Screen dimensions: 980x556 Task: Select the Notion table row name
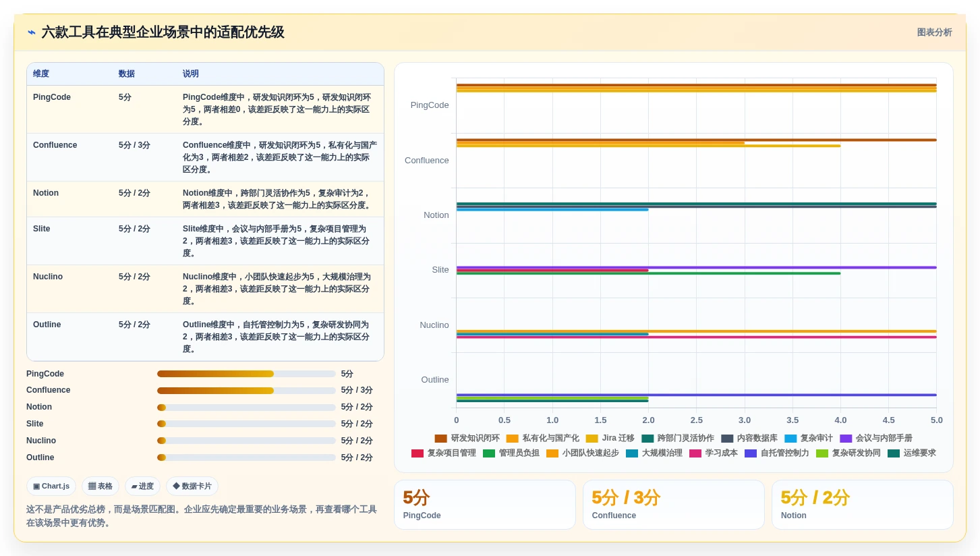(46, 193)
